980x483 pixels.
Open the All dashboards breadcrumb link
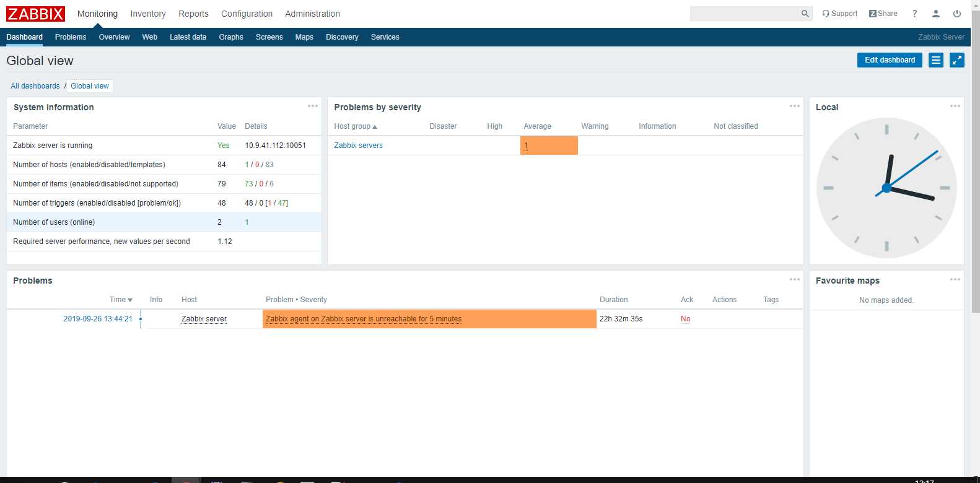pos(35,86)
